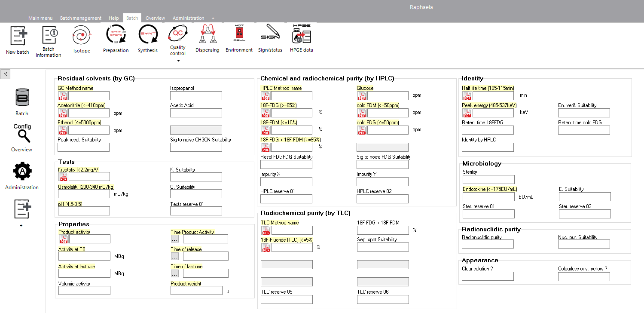Open time picker for Time of release
644x313 pixels.
[x=175, y=256]
